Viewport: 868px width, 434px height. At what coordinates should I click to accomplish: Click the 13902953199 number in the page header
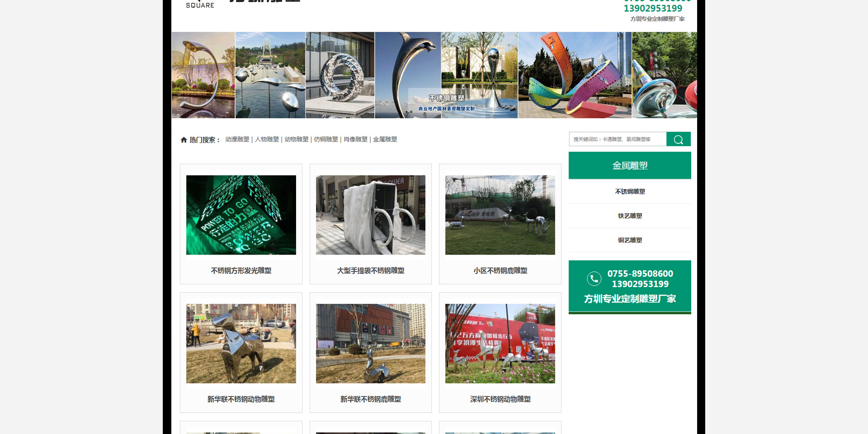click(x=653, y=8)
